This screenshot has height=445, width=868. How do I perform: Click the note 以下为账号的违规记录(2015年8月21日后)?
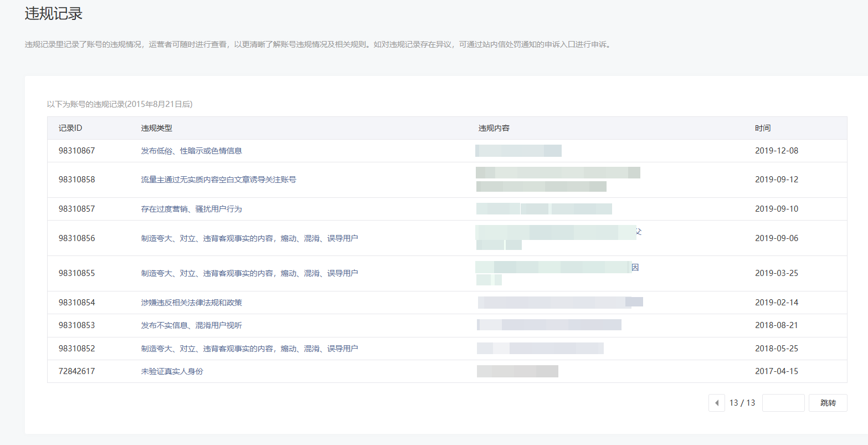click(x=120, y=104)
